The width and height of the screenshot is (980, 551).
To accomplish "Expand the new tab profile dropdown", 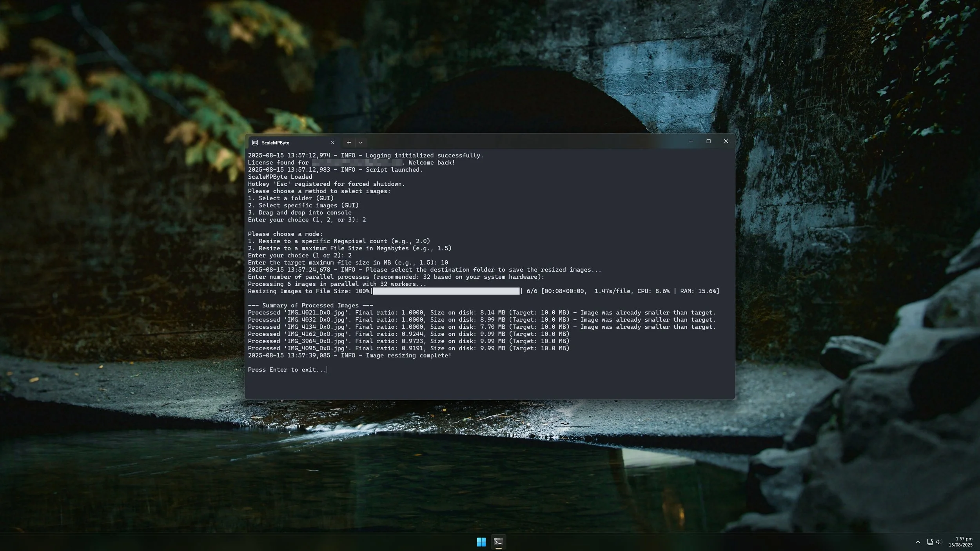I will pyautogui.click(x=361, y=143).
